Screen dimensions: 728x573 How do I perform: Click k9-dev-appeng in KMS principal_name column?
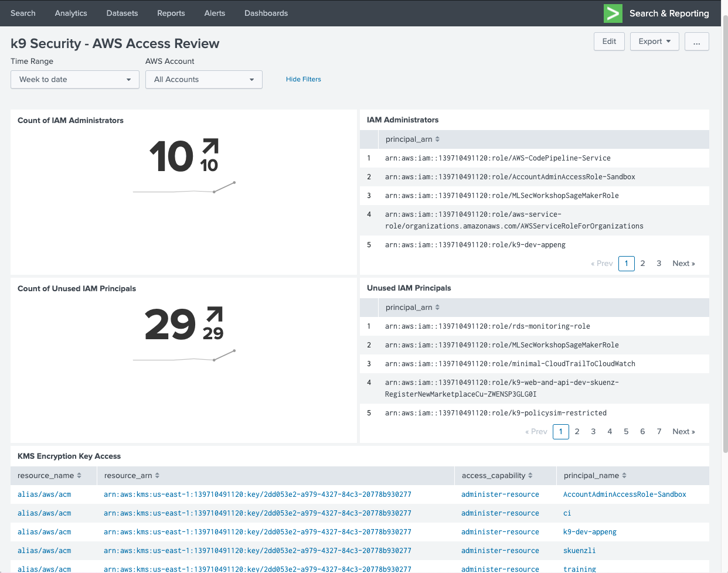tap(590, 532)
